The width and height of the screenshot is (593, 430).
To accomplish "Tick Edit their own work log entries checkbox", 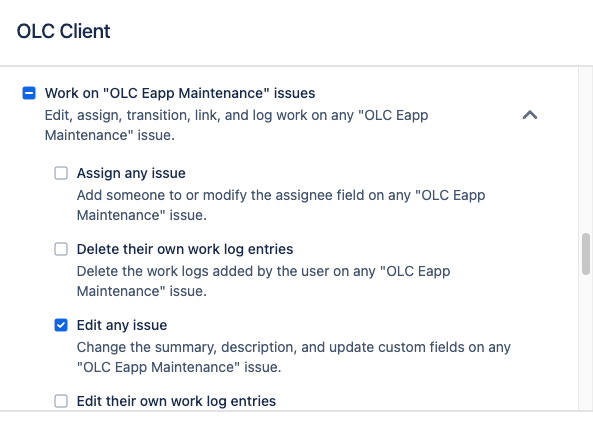I will 61,401.
